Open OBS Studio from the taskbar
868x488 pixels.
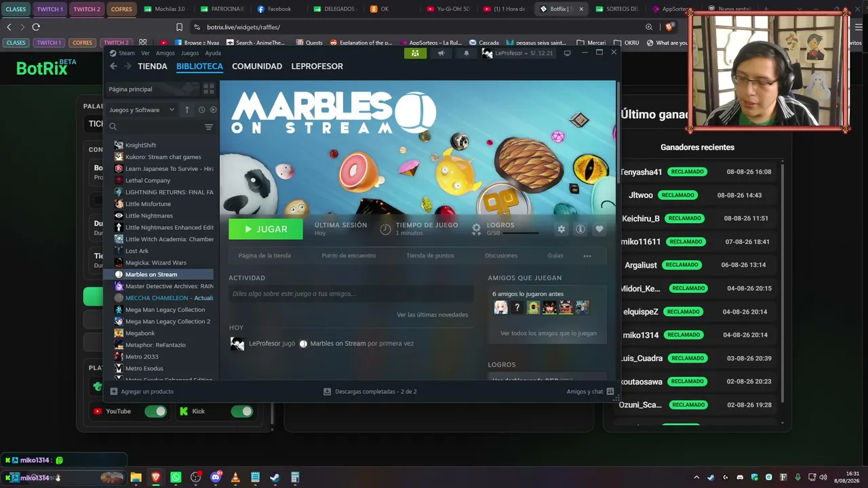pos(196,478)
